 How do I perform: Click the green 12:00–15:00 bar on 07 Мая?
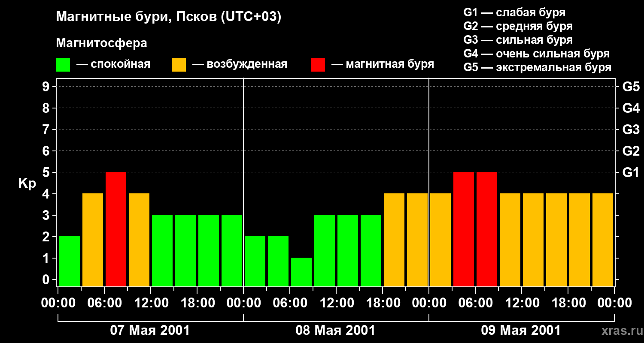(162, 250)
